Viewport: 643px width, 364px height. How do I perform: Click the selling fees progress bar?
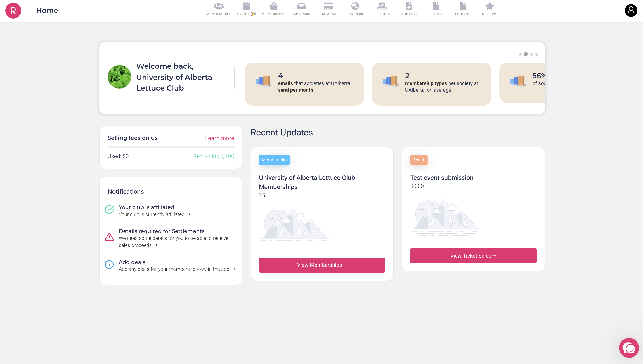(171, 147)
